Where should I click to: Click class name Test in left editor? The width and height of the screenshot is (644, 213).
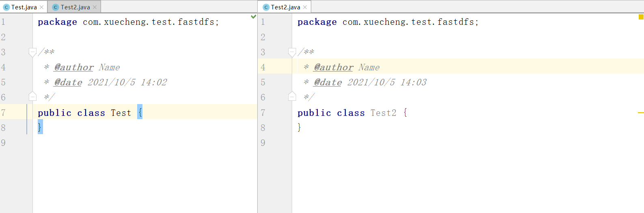pyautogui.click(x=121, y=113)
